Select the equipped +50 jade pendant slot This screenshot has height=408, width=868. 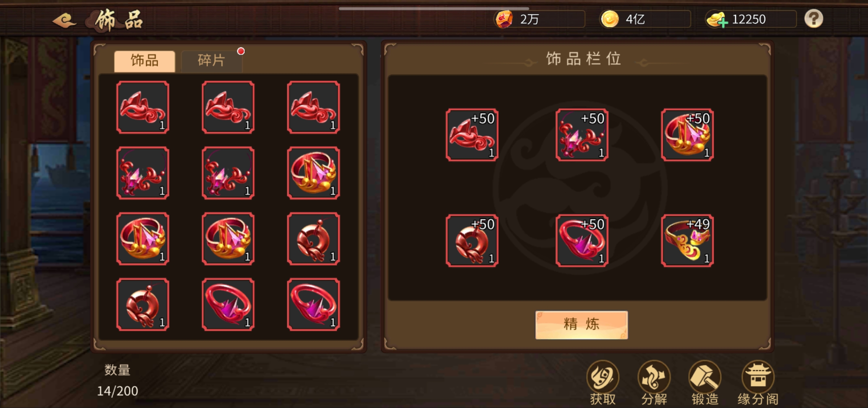tap(472, 241)
